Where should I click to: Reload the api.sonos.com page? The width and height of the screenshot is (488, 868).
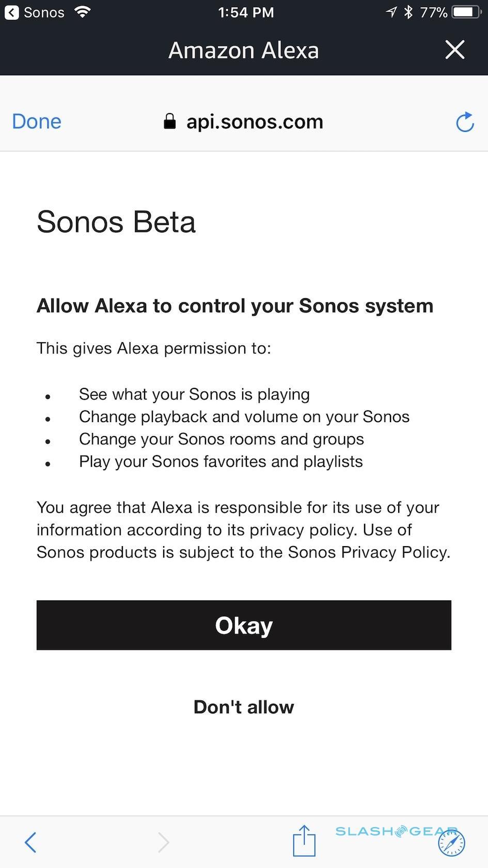tap(465, 122)
